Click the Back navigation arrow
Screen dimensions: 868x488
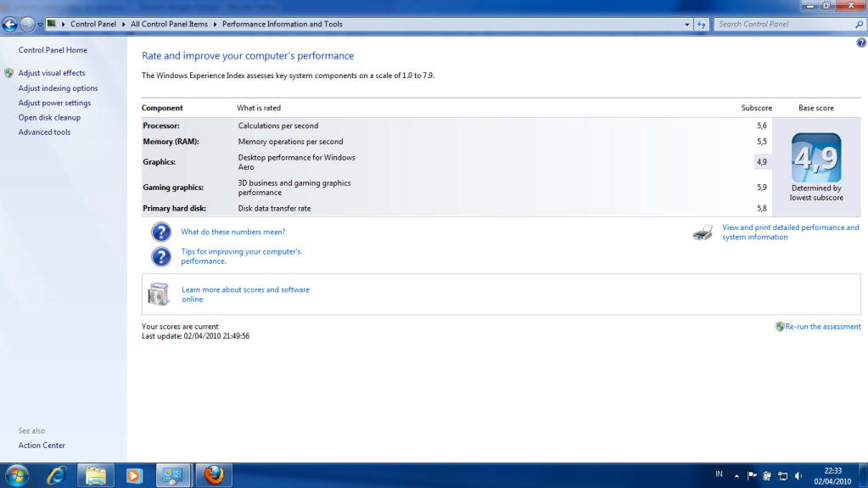point(10,24)
